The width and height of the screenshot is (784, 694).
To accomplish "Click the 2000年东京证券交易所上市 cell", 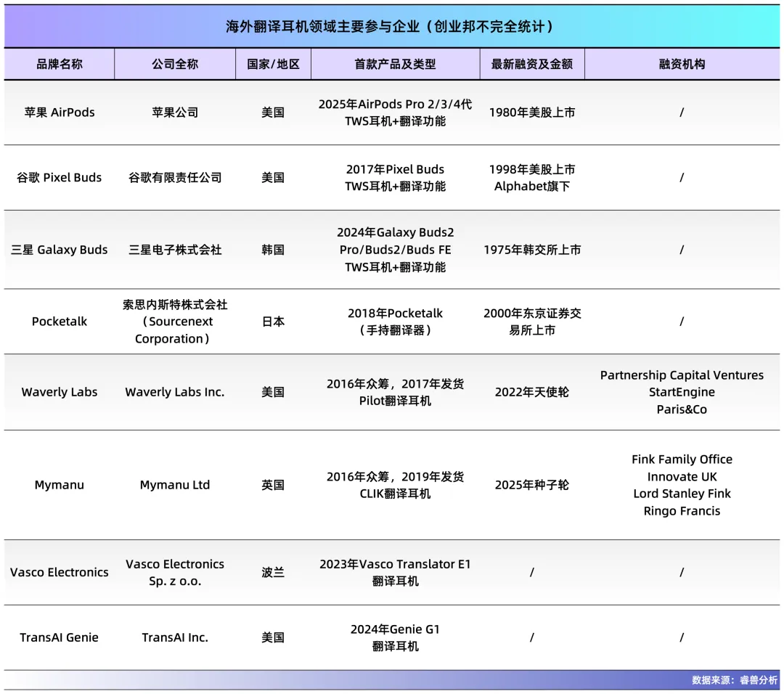I will click(532, 322).
